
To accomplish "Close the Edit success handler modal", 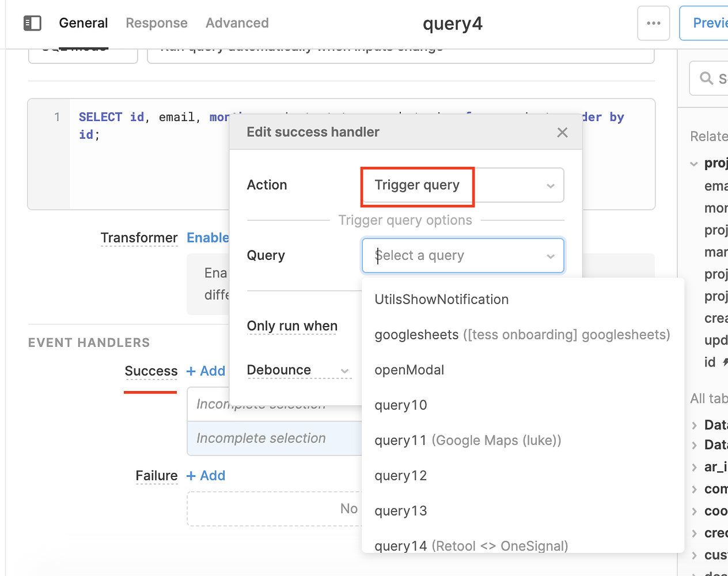I will (562, 132).
